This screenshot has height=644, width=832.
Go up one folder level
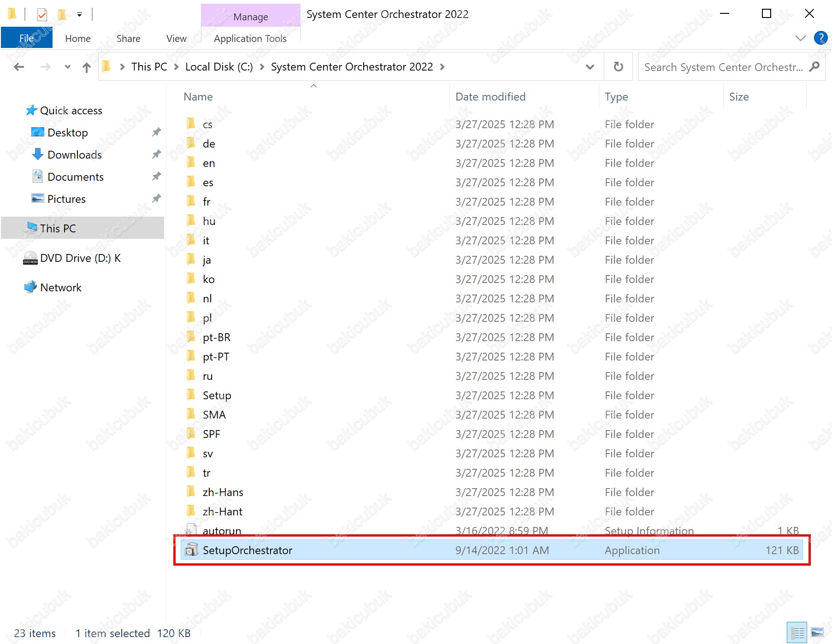[87, 67]
